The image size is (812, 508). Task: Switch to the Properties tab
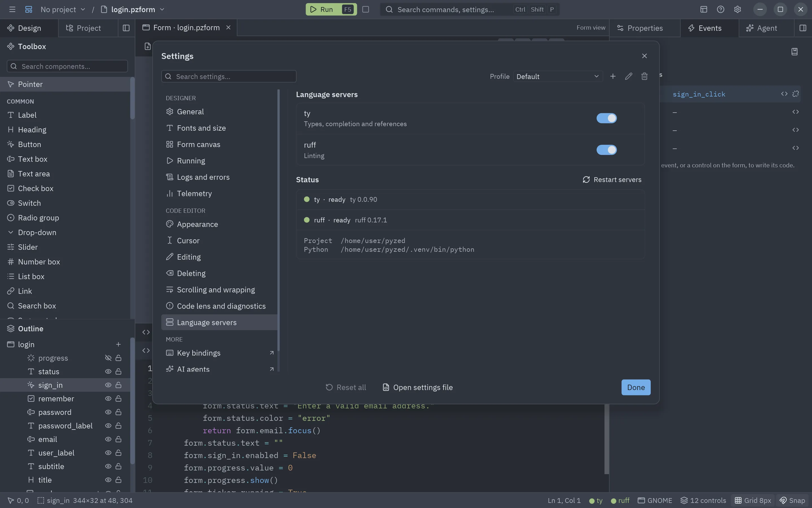[645, 28]
